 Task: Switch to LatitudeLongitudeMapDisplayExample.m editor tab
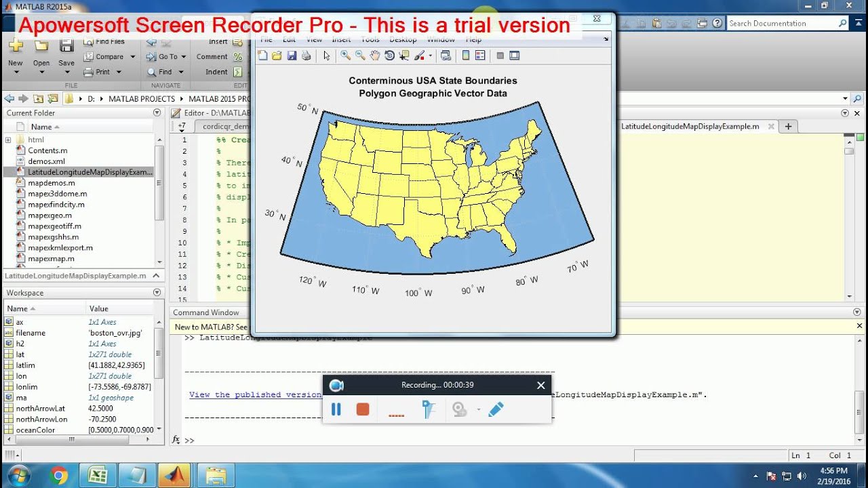[x=690, y=126]
